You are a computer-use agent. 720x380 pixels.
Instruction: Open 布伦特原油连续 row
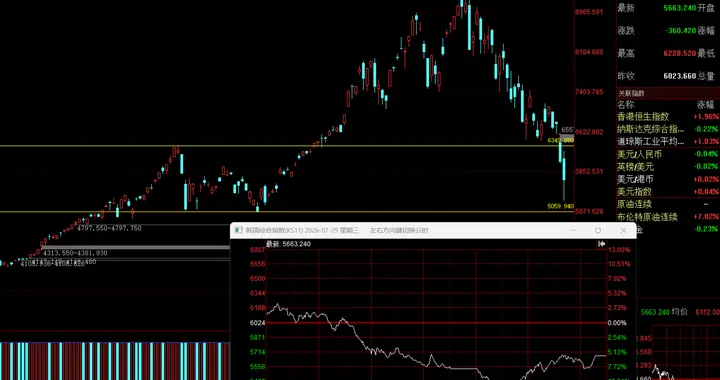pyautogui.click(x=668, y=217)
